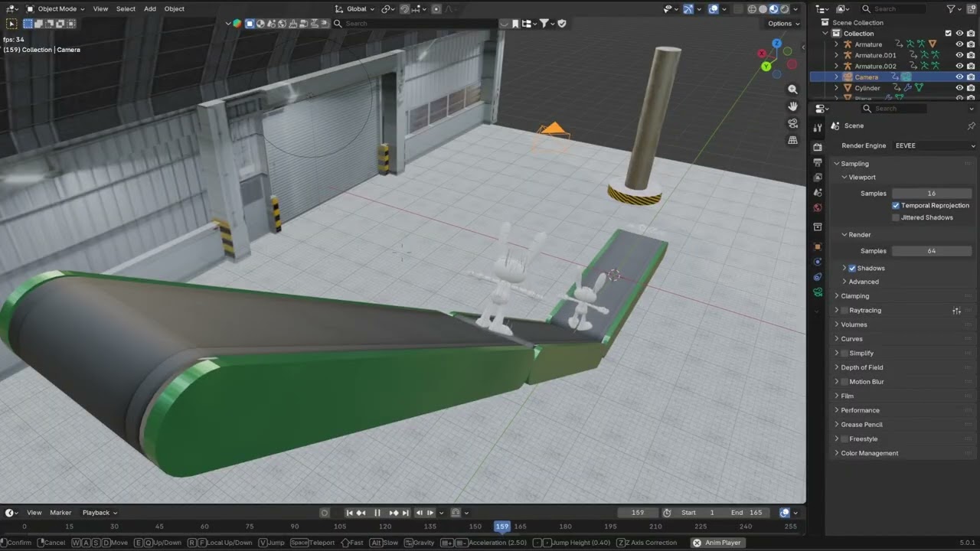The width and height of the screenshot is (980, 551).
Task: Open the viewport Options dropdown
Action: [783, 24]
